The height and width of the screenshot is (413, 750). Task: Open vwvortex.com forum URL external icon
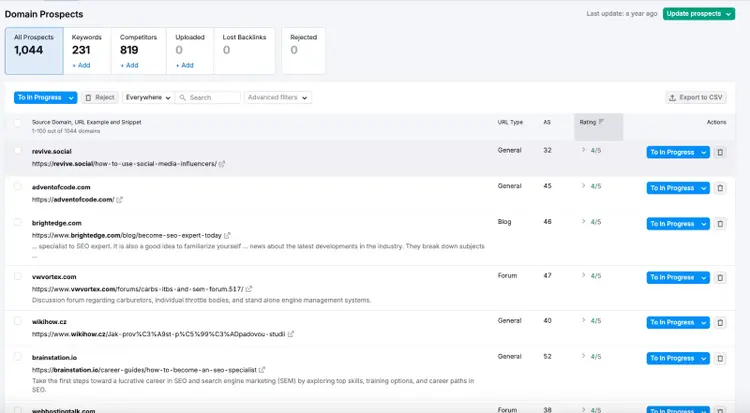pos(249,289)
